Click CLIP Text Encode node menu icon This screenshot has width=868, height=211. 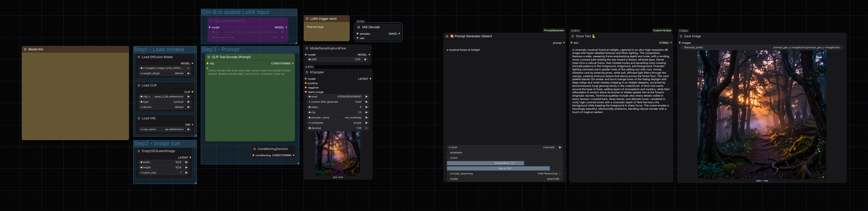pos(209,57)
